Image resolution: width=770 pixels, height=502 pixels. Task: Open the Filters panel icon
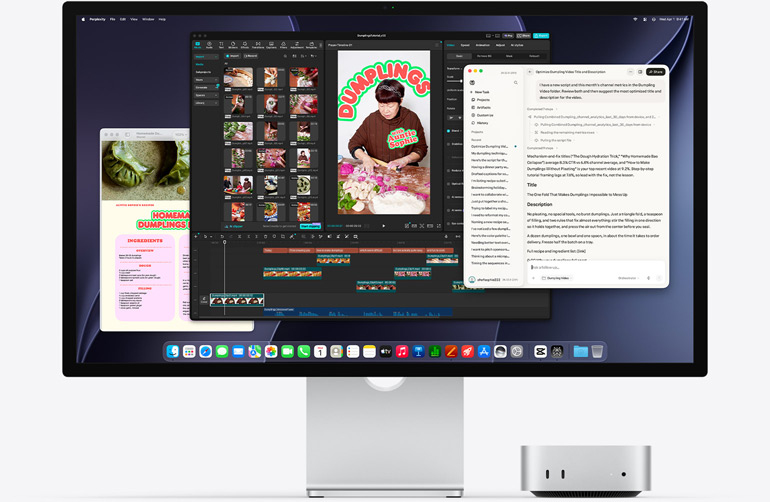tap(283, 45)
